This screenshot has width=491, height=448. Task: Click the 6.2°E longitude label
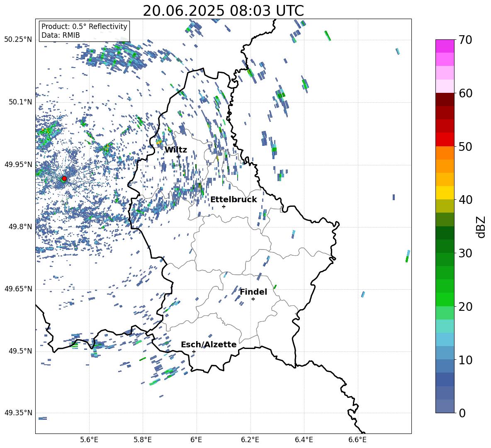click(x=250, y=440)
